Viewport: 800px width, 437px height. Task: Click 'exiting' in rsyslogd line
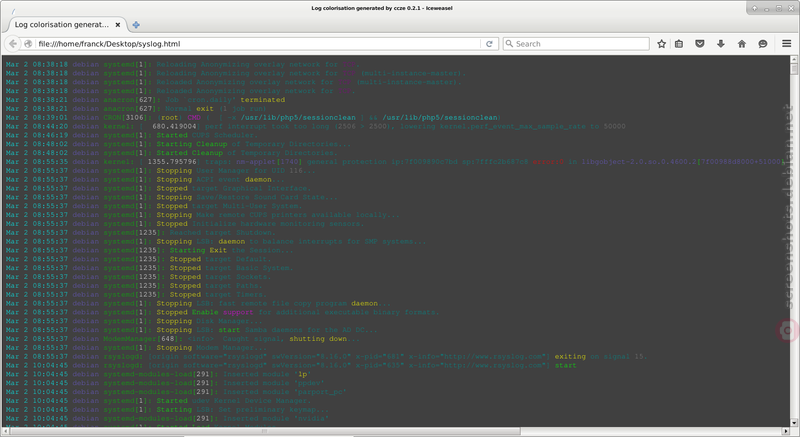pos(570,356)
